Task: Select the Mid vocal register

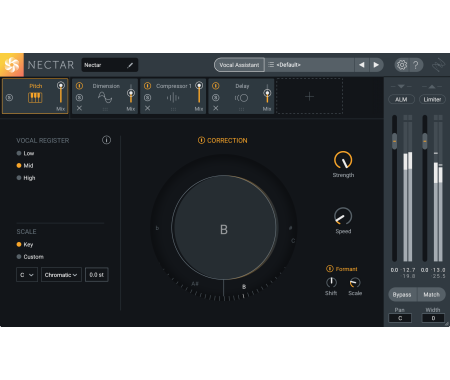Action: [x=25, y=166]
